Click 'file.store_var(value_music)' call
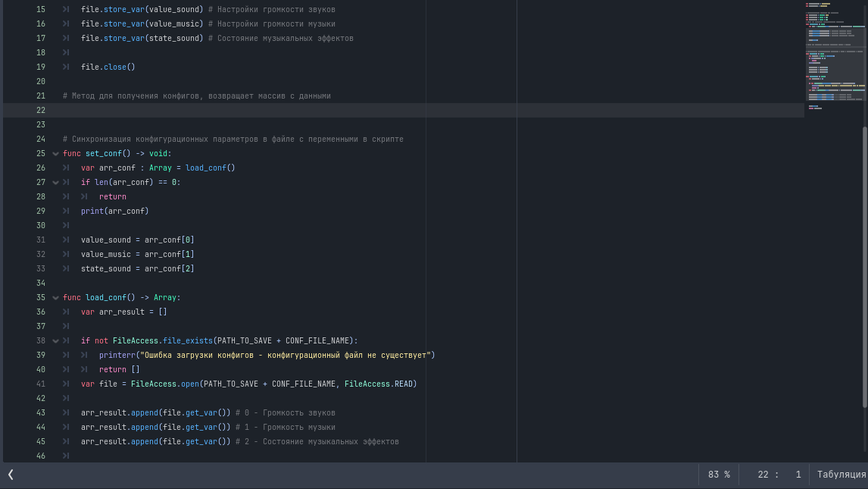The width and height of the screenshot is (868, 489). (142, 24)
